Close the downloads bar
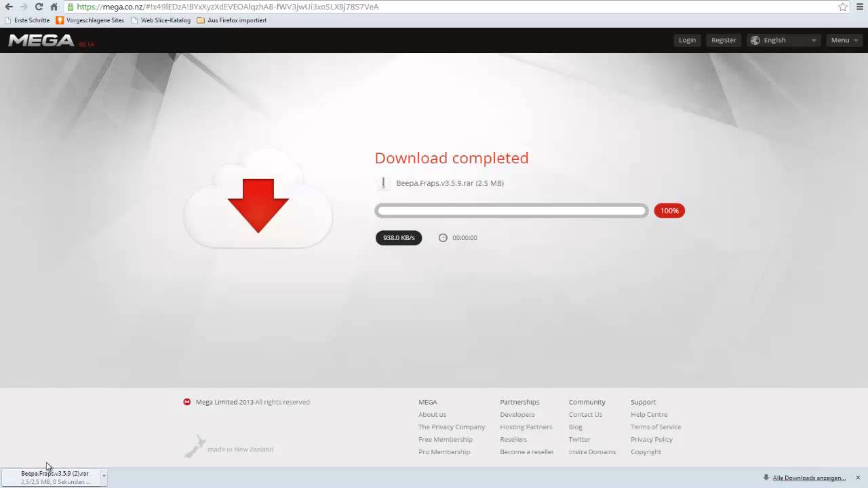 (x=858, y=478)
